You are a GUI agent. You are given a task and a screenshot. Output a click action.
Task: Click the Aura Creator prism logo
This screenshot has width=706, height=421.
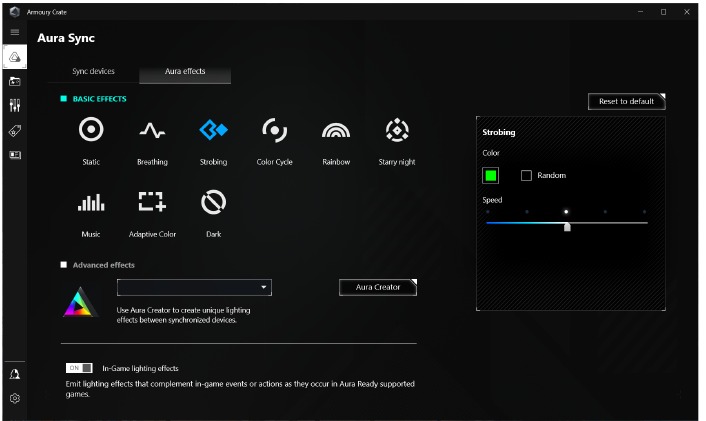click(80, 302)
